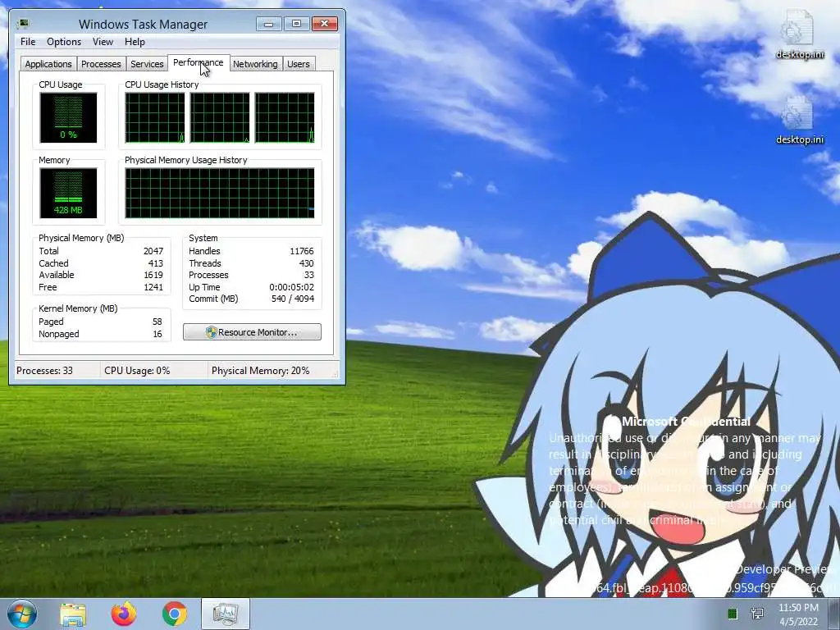Click the Processes: 33 status bar entry
The height and width of the screenshot is (630, 840).
pyautogui.click(x=44, y=371)
